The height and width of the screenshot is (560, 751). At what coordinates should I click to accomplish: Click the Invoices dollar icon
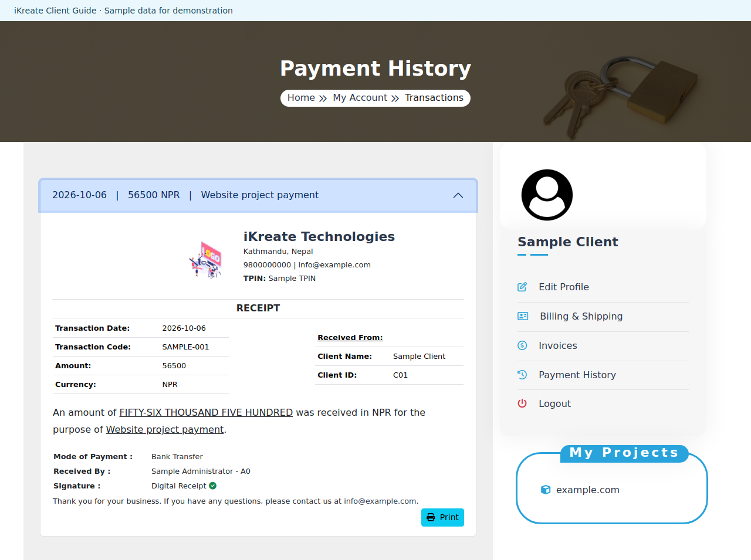pyautogui.click(x=522, y=345)
